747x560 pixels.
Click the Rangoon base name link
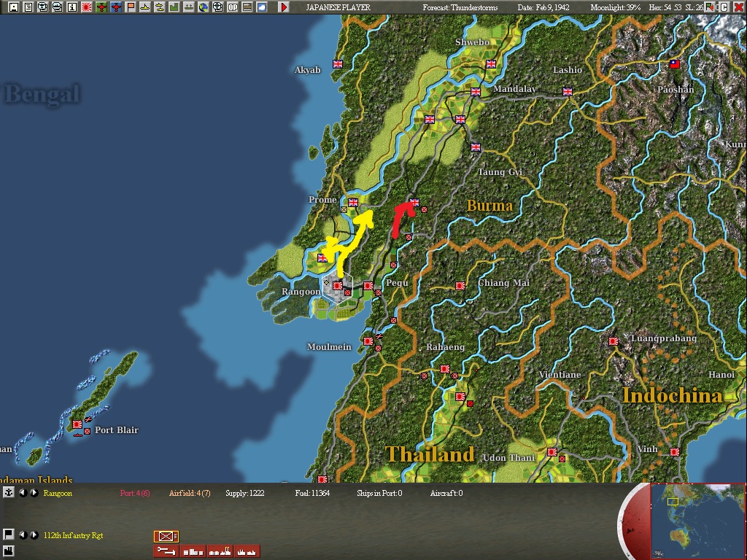[x=58, y=493]
